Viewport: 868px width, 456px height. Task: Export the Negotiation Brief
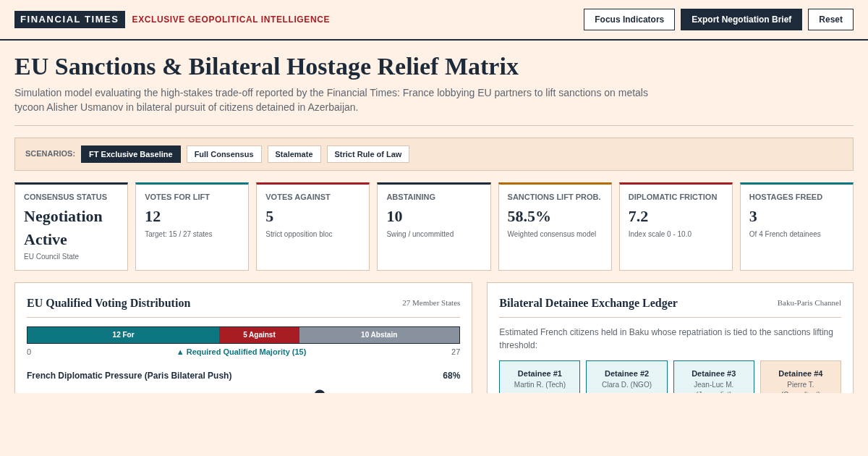click(x=741, y=20)
